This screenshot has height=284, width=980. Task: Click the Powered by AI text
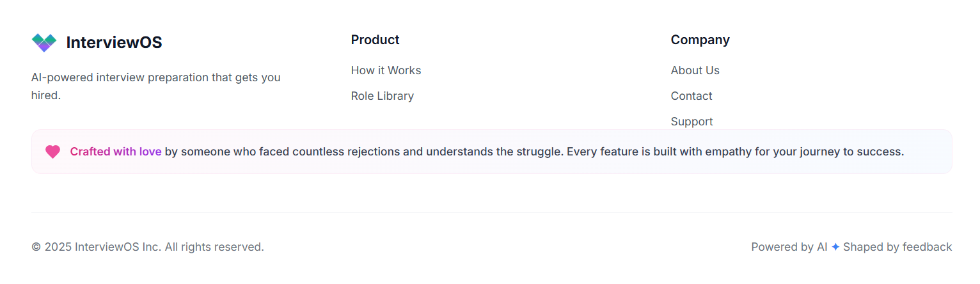[789, 247]
